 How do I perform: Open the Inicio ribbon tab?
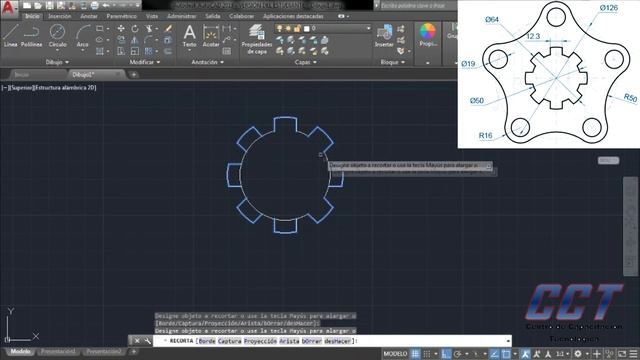coord(32,16)
